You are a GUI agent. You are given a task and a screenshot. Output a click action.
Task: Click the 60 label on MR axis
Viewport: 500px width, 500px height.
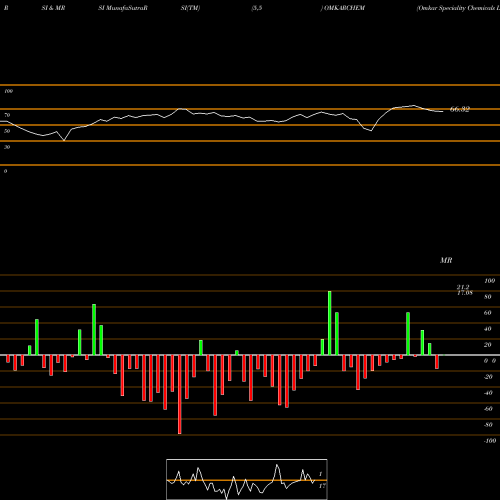coord(488,313)
